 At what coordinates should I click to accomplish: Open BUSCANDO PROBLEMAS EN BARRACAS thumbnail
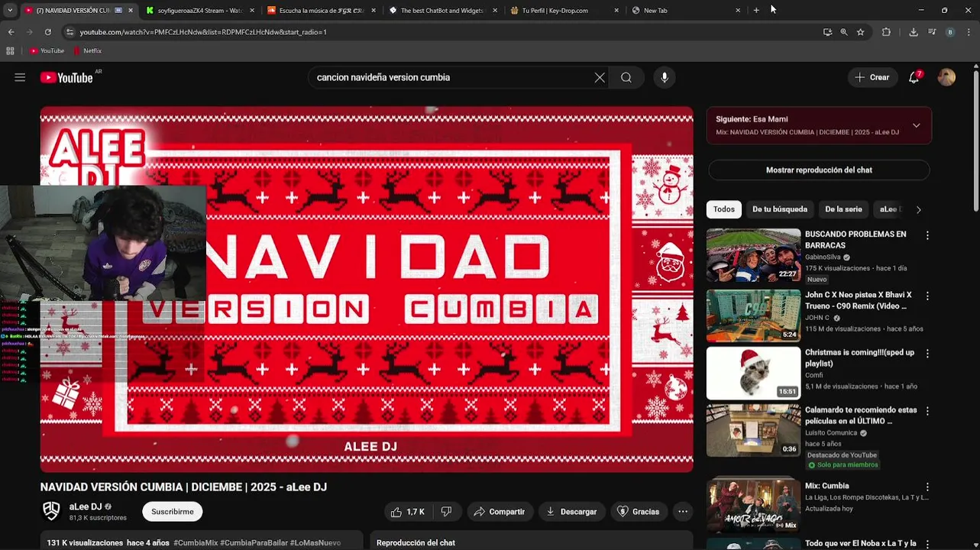(753, 255)
